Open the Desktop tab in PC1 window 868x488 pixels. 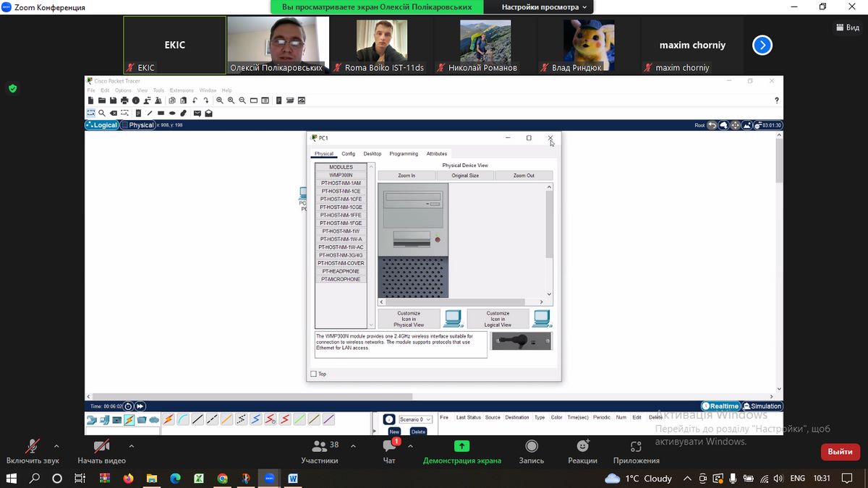coord(372,153)
